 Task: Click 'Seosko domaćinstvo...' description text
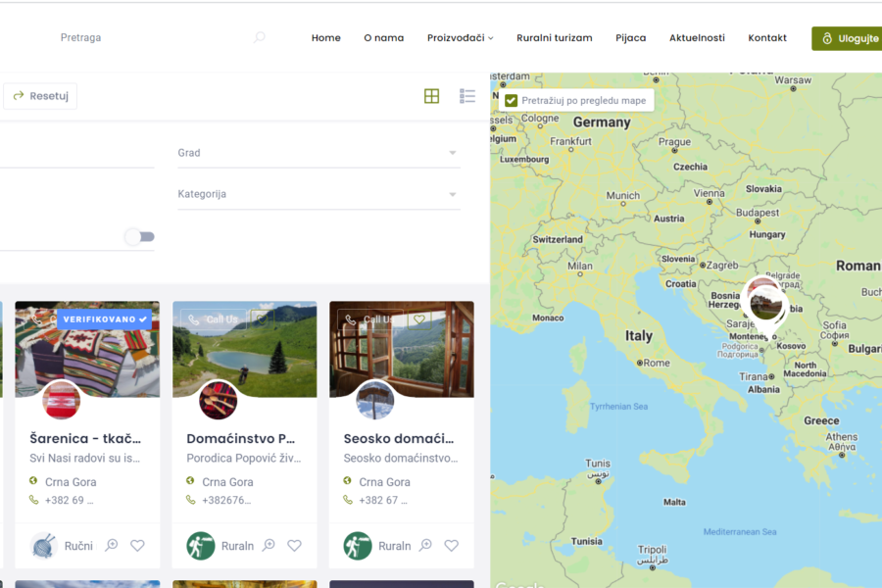(401, 458)
